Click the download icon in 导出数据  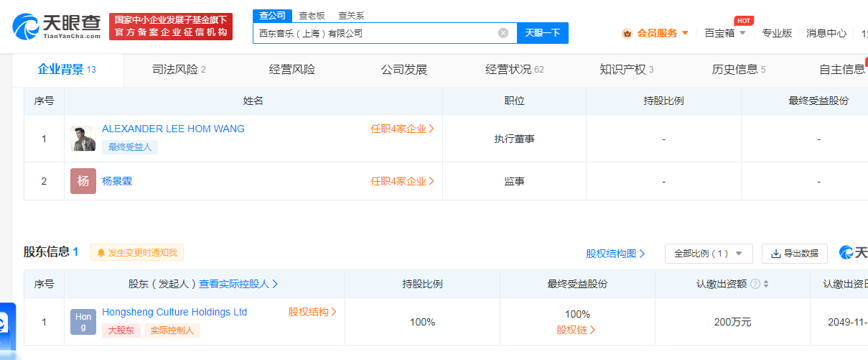point(775,254)
